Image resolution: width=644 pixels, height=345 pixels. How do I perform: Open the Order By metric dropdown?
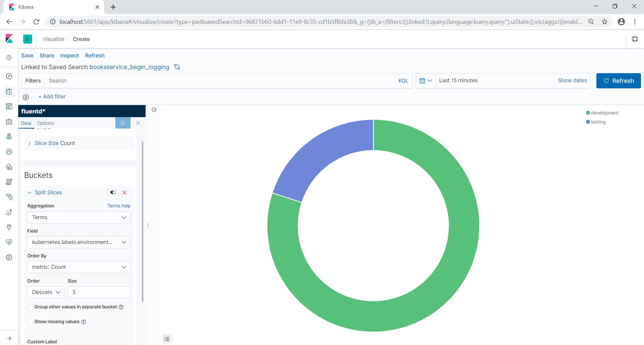79,267
